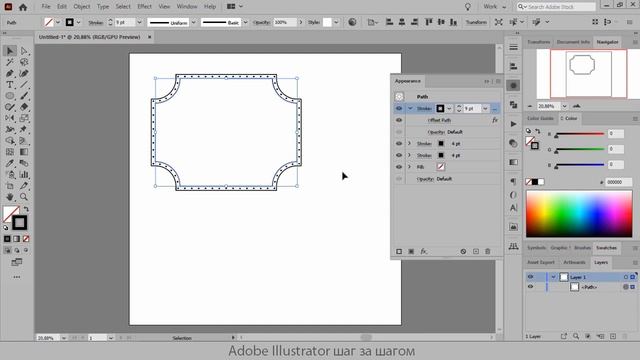Click the Home icon in top bar
The image size is (640, 360).
pyautogui.click(x=23, y=7)
